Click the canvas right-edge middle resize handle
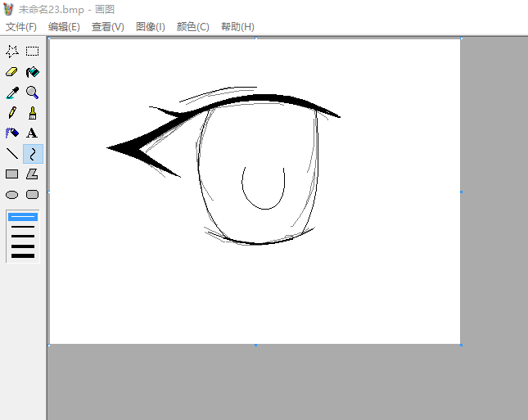 tap(461, 192)
